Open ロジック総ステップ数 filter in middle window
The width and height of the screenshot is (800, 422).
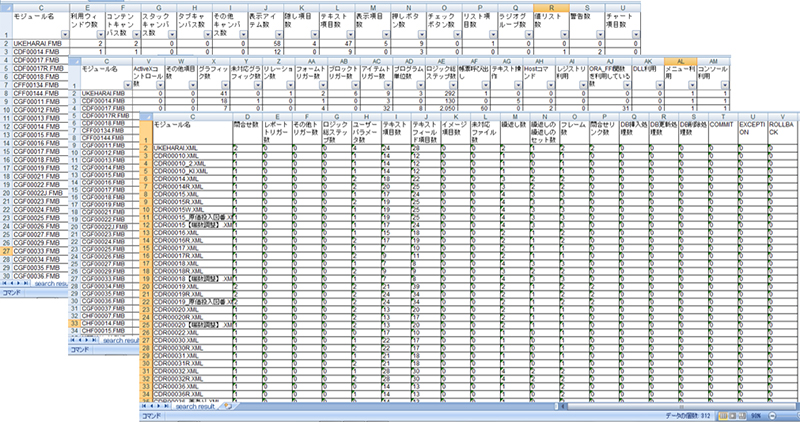(x=454, y=85)
